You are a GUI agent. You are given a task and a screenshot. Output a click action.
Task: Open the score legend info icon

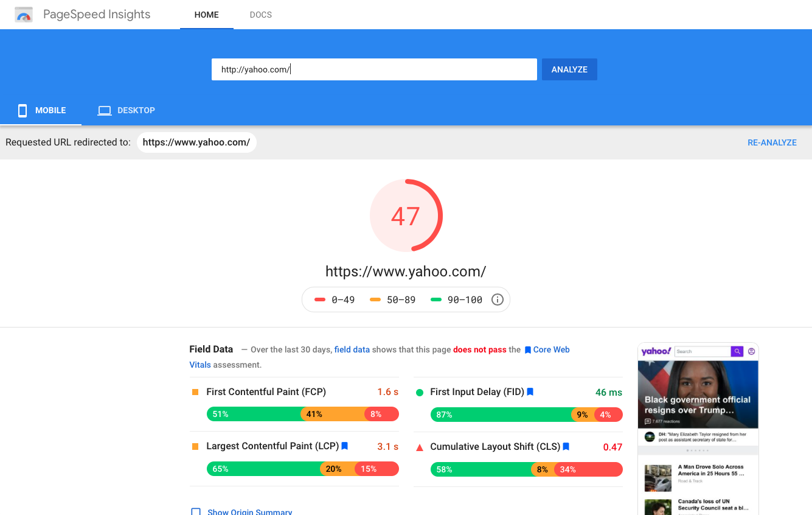tap(498, 300)
